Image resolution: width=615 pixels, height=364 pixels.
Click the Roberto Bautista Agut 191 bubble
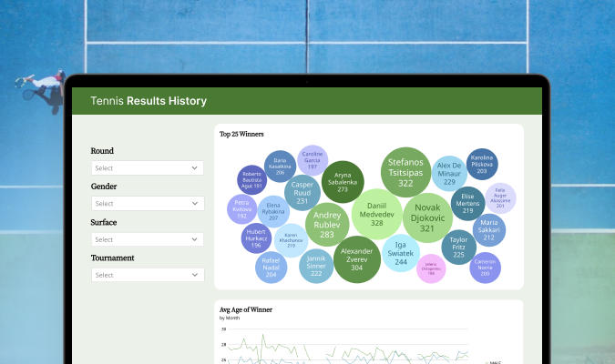[251, 180]
